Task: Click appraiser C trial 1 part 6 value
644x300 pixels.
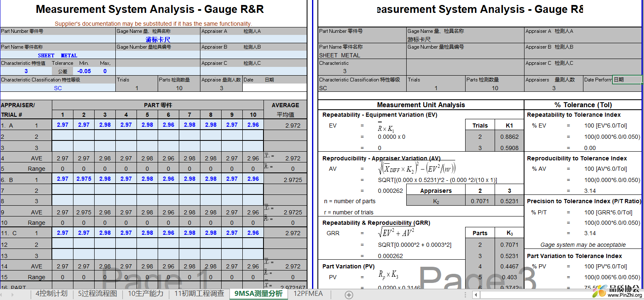Action: click(x=168, y=233)
